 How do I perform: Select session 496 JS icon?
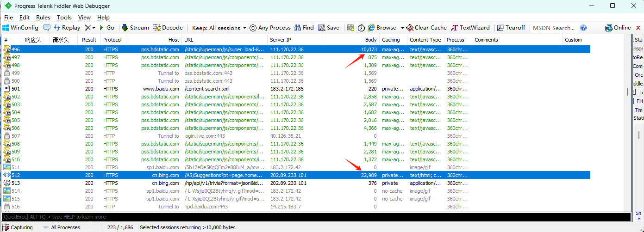pyautogui.click(x=6, y=49)
